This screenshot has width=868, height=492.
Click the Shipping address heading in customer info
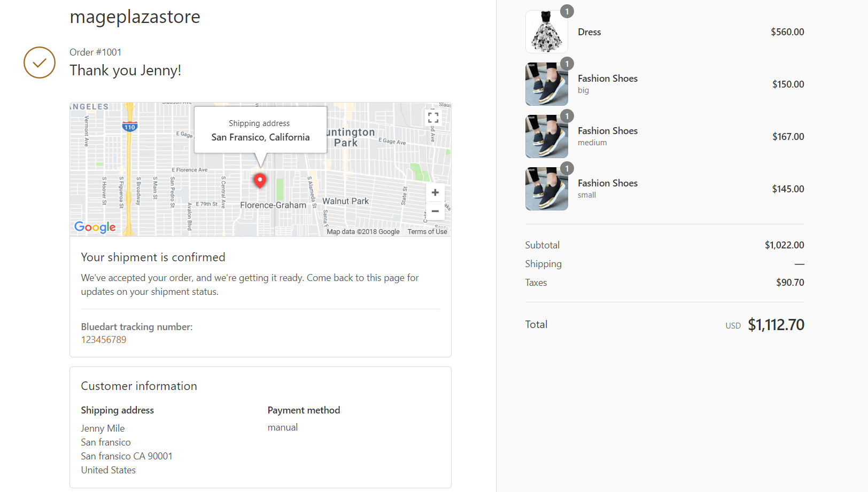pyautogui.click(x=118, y=410)
